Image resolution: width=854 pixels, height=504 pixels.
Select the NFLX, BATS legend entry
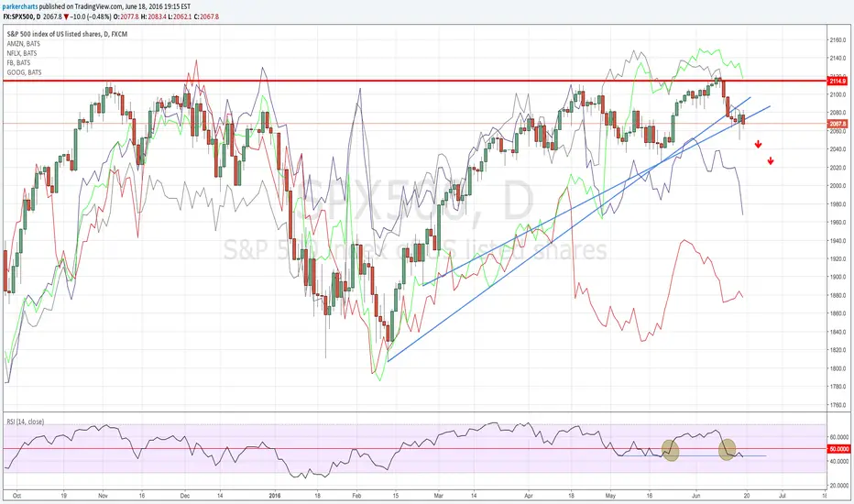point(22,53)
